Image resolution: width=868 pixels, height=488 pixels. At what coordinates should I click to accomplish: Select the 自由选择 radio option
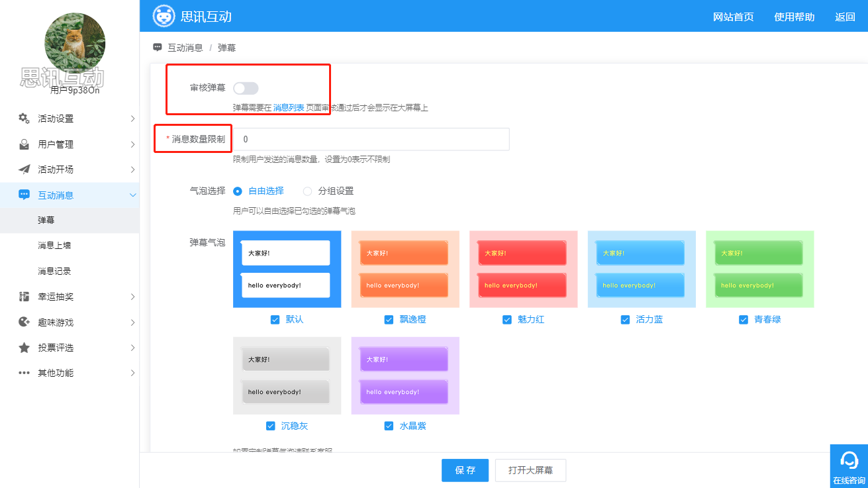[238, 191]
